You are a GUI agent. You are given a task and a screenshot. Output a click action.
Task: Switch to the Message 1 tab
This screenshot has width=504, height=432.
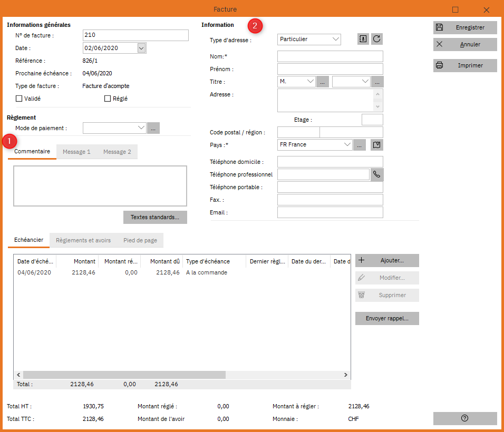[76, 152]
